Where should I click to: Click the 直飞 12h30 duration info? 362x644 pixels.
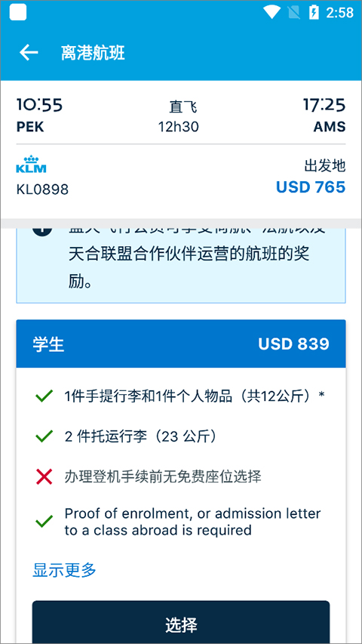pyautogui.click(x=179, y=117)
